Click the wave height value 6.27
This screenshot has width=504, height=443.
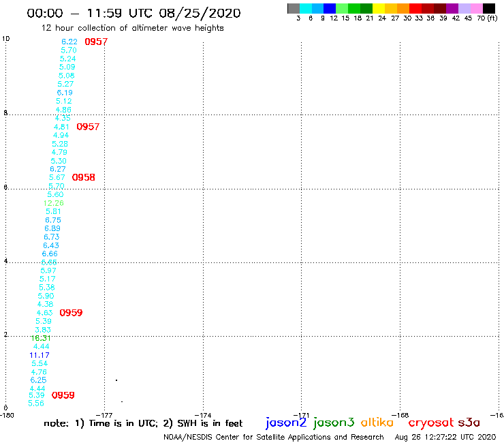[x=58, y=169]
